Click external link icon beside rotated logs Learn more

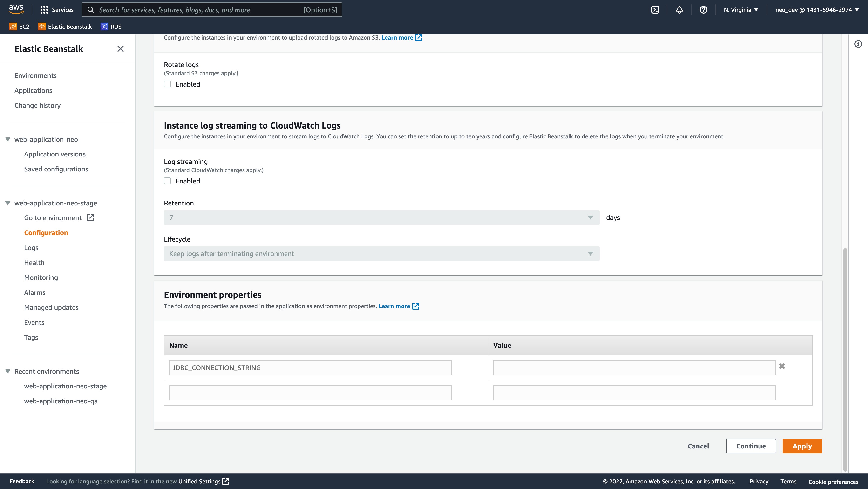click(x=419, y=37)
